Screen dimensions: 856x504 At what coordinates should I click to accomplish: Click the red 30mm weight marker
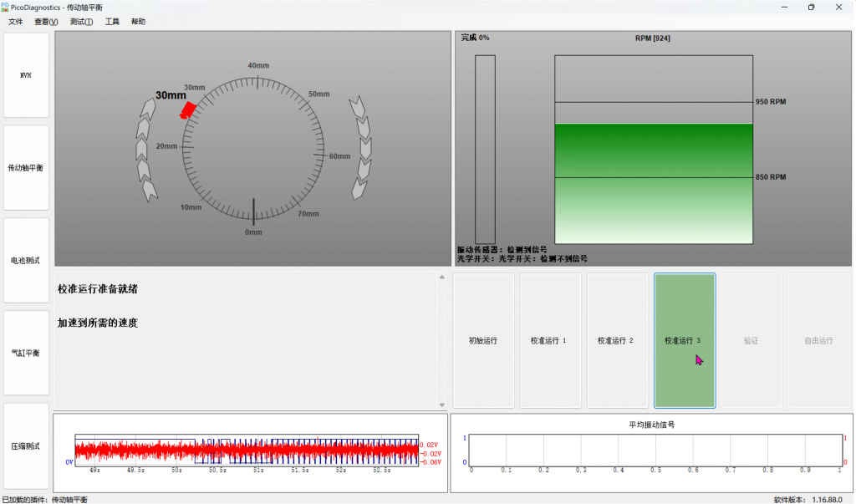(188, 111)
